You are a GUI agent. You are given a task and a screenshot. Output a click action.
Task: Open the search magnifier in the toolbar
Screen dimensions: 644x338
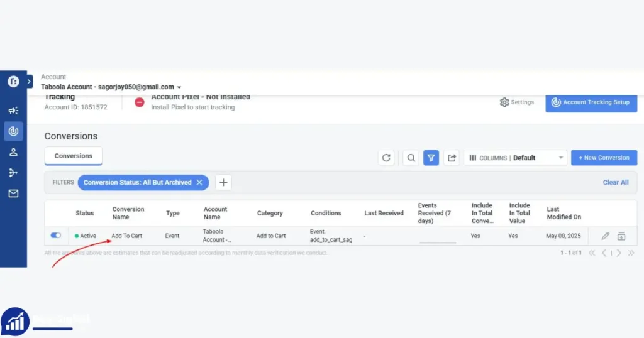(411, 158)
